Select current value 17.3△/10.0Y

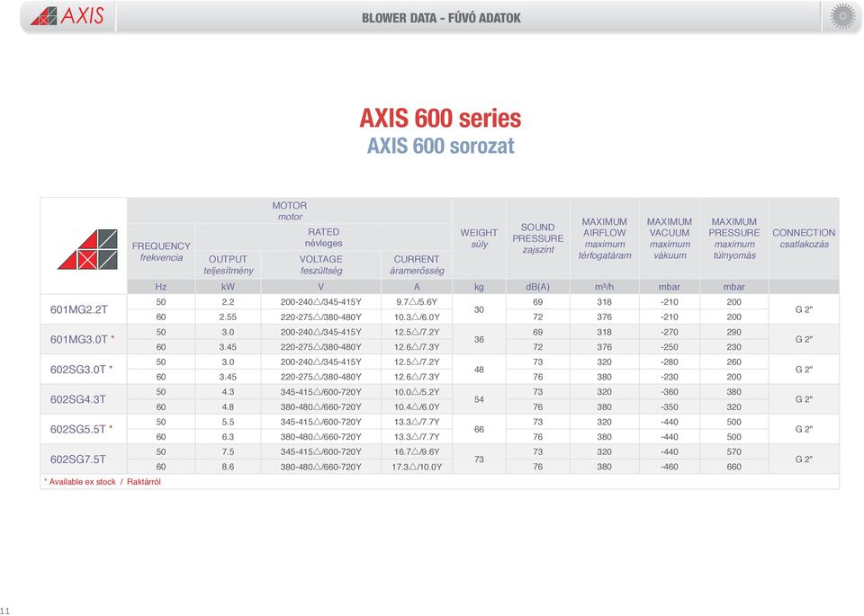pos(417,467)
